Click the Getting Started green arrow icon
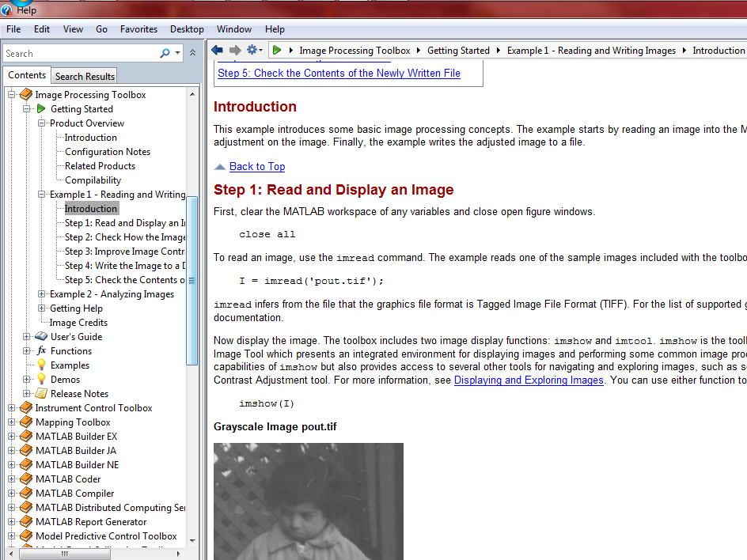Image resolution: width=747 pixels, height=560 pixels. click(41, 109)
